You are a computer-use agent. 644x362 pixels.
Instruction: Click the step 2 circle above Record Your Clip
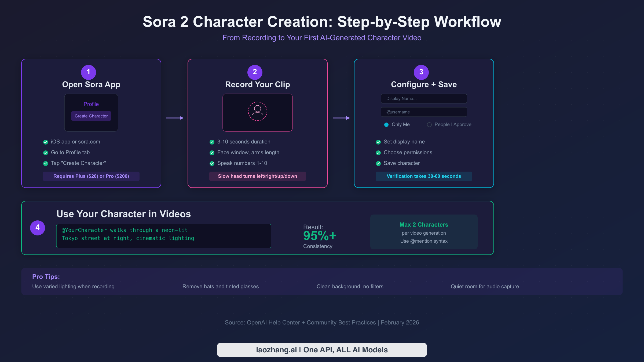coord(255,72)
